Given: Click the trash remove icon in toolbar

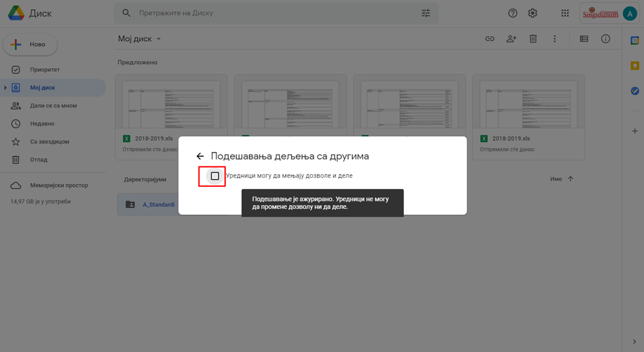Looking at the screenshot, I should click(533, 39).
